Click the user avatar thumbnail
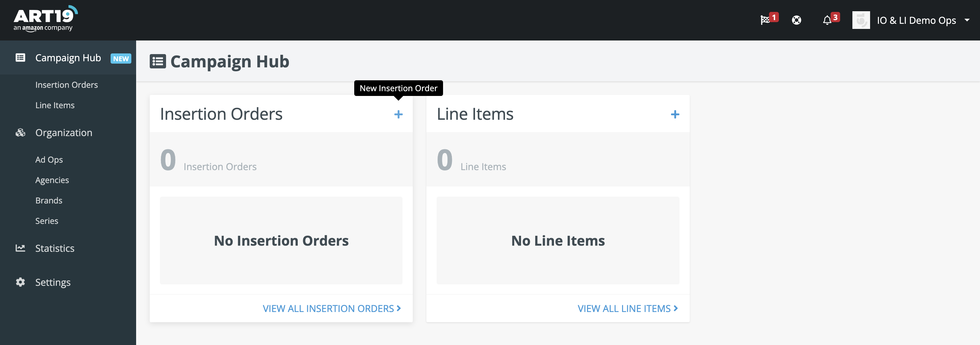 click(x=861, y=20)
